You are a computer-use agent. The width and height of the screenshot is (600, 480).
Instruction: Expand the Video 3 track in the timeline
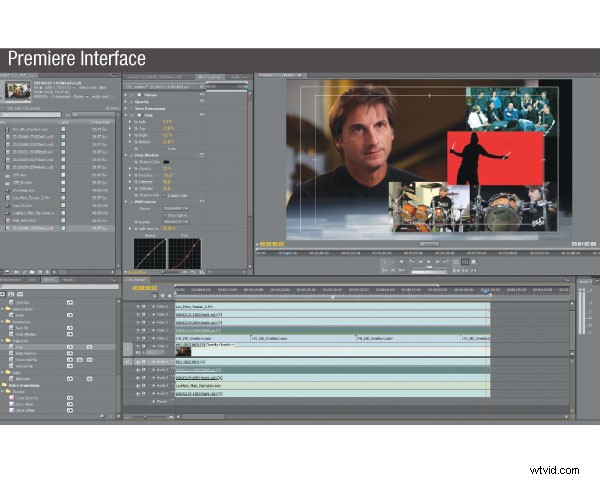154,330
